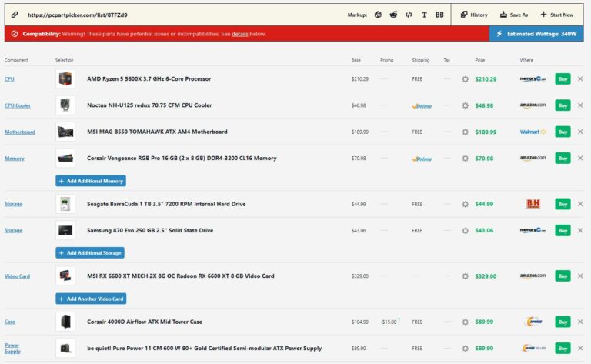Copy the list permalink using the link icon

[x=14, y=15]
